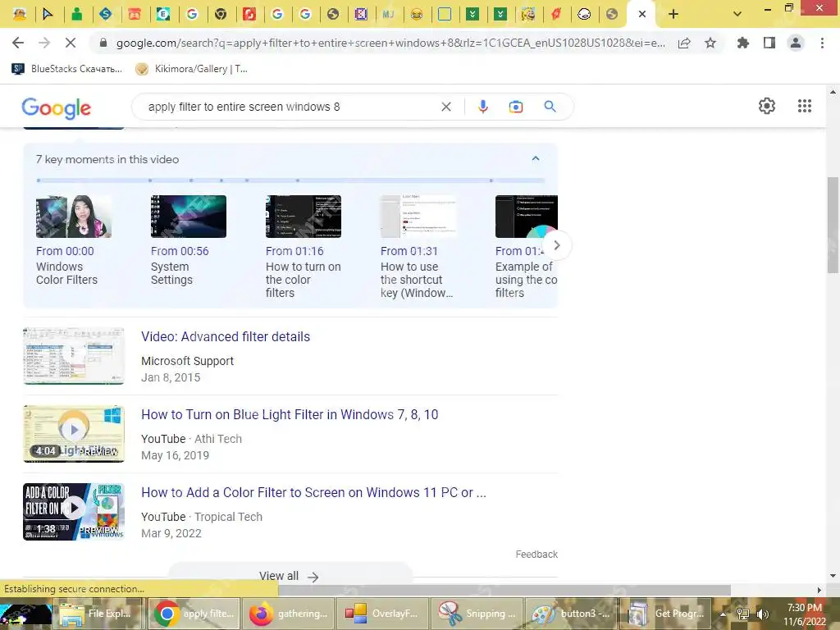Open network status tray icon
This screenshot has width=840, height=630.
coord(742,614)
